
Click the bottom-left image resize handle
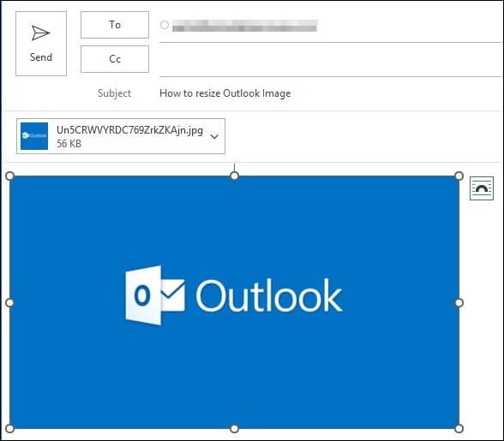(x=10, y=428)
